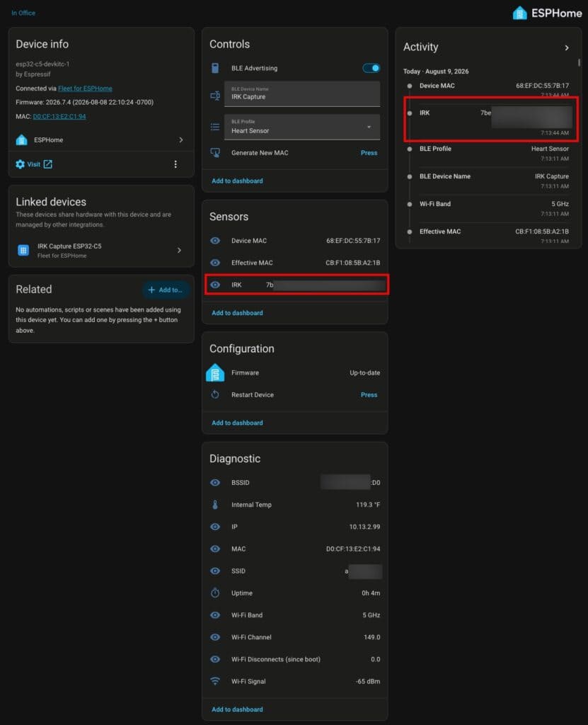588x725 pixels.
Task: Click the In Office breadcrumb link
Action: [x=23, y=13]
